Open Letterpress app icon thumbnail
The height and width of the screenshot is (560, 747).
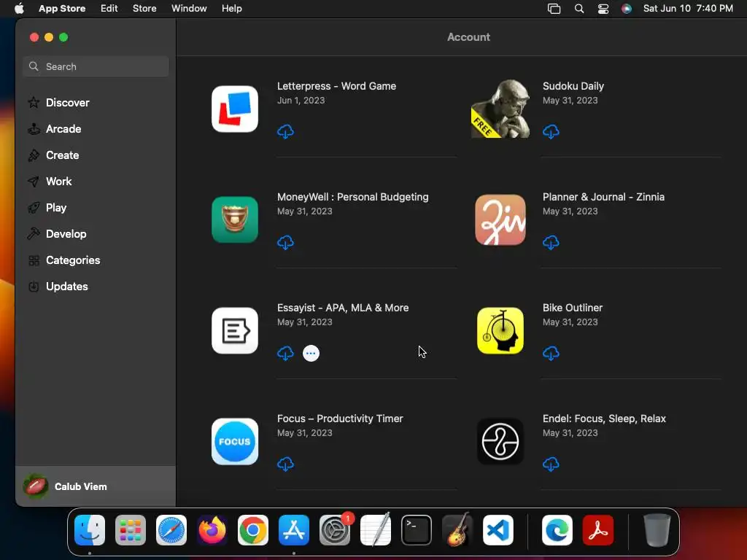click(x=235, y=109)
